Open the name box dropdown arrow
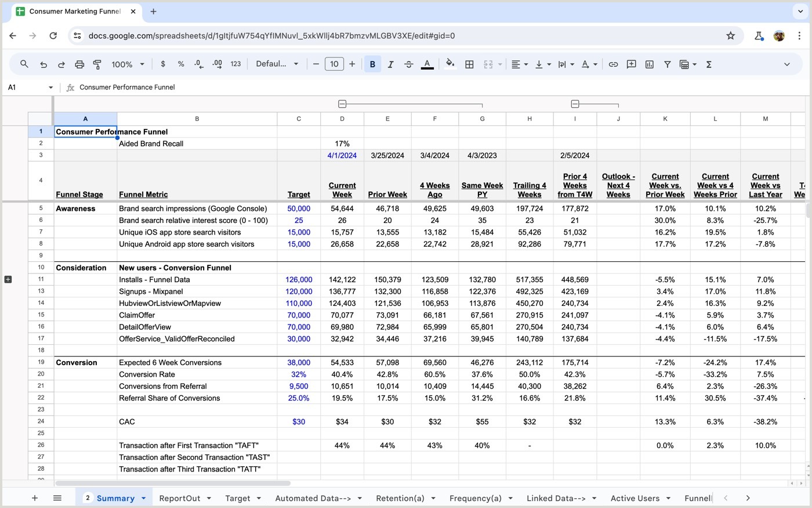This screenshot has width=812, height=508. tap(50, 88)
